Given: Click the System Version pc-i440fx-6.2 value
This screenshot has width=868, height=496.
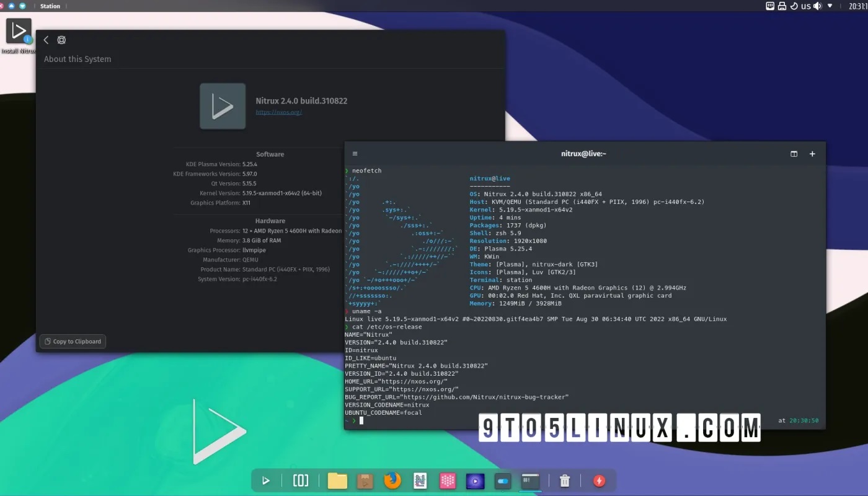Looking at the screenshot, I should 260,279.
